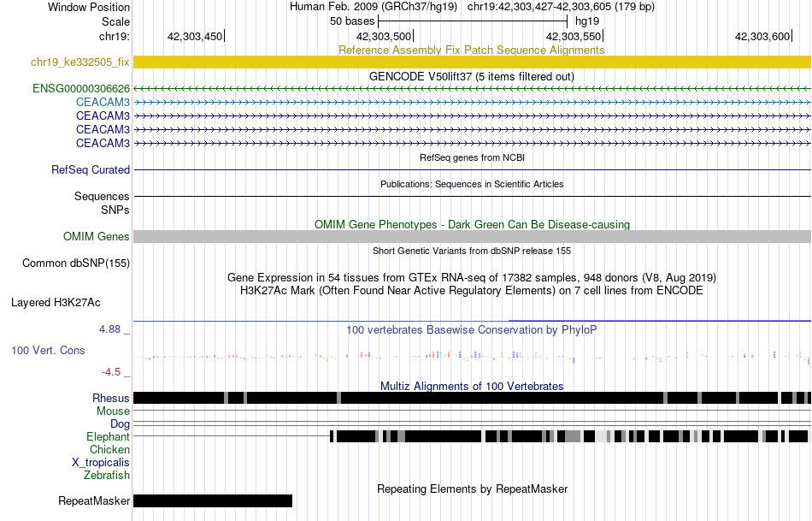Click the Mouse alignment label
Image resolution: width=812 pixels, height=521 pixels.
pyautogui.click(x=113, y=411)
